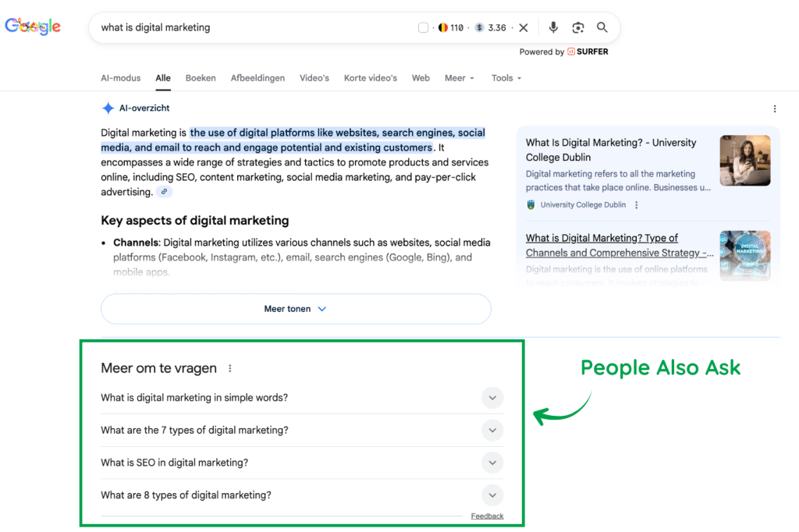799x532 pixels.
Task: Expand 'What are the 7 types' question
Action: (492, 430)
